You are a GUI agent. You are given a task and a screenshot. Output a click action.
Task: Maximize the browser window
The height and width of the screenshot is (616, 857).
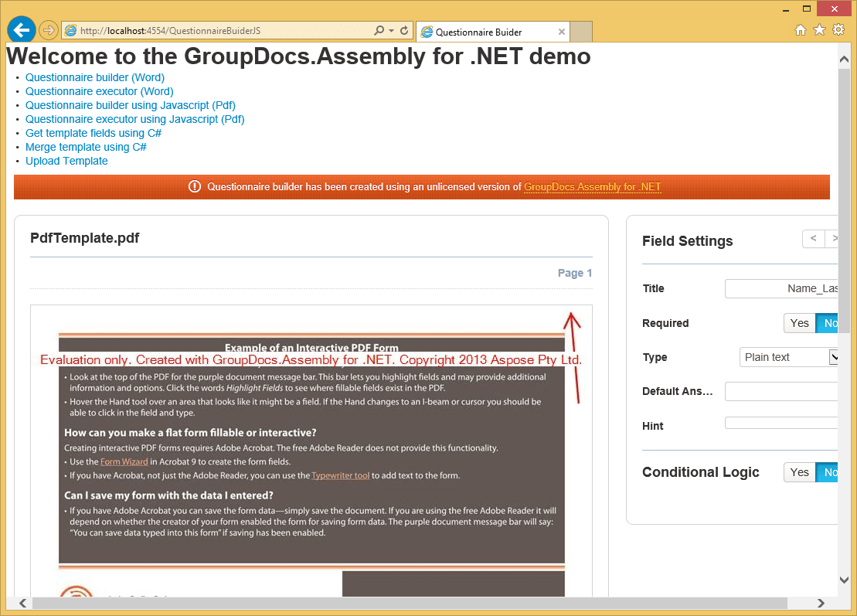(807, 9)
